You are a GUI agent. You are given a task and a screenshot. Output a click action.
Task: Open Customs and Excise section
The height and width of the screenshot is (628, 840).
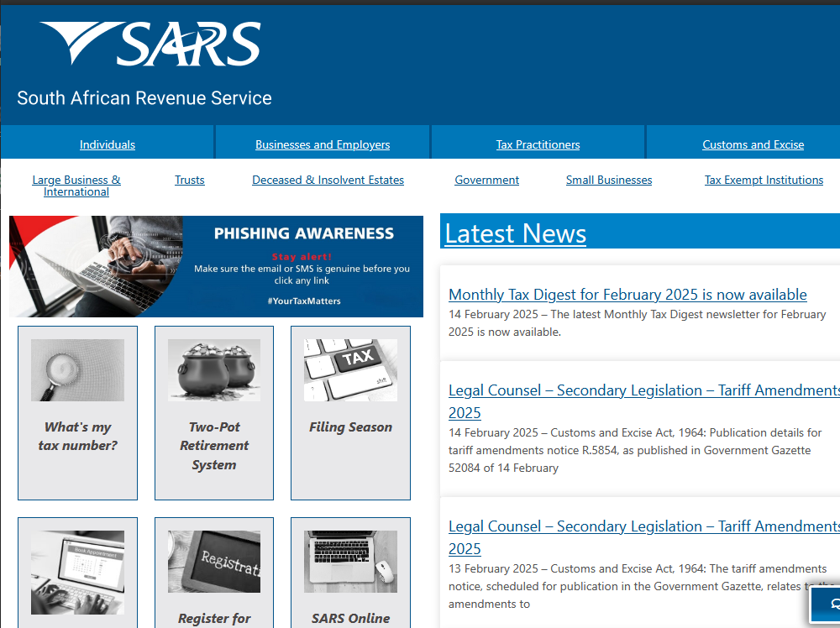coord(753,144)
